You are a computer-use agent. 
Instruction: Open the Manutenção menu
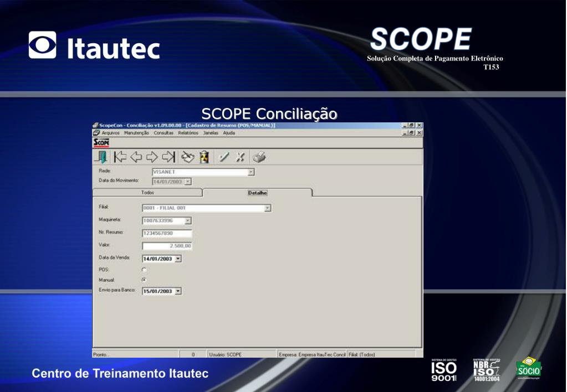[136, 133]
